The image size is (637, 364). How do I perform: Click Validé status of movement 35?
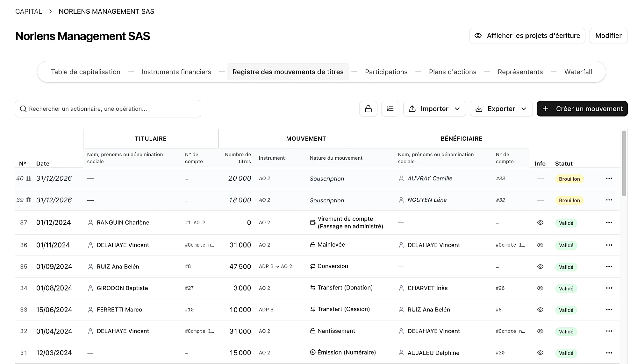(566, 267)
